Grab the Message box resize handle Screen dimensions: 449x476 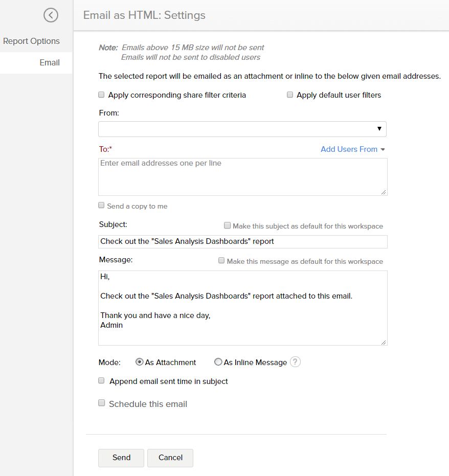384,342
